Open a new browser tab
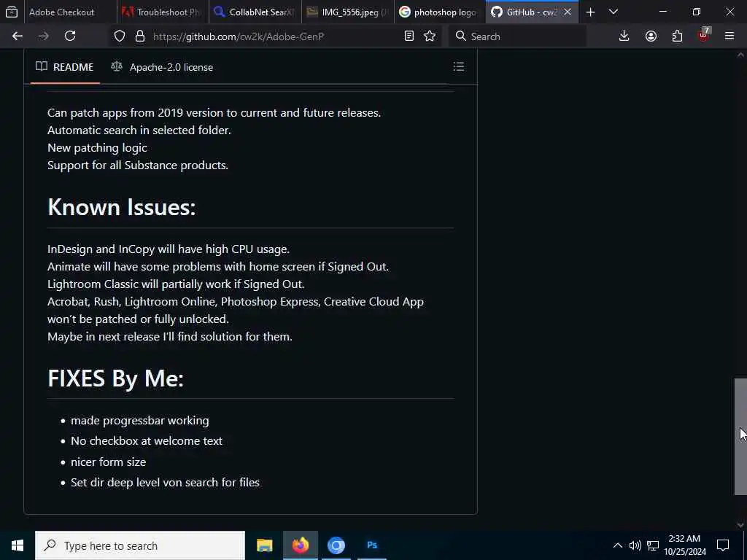This screenshot has width=747, height=560. click(x=590, y=12)
